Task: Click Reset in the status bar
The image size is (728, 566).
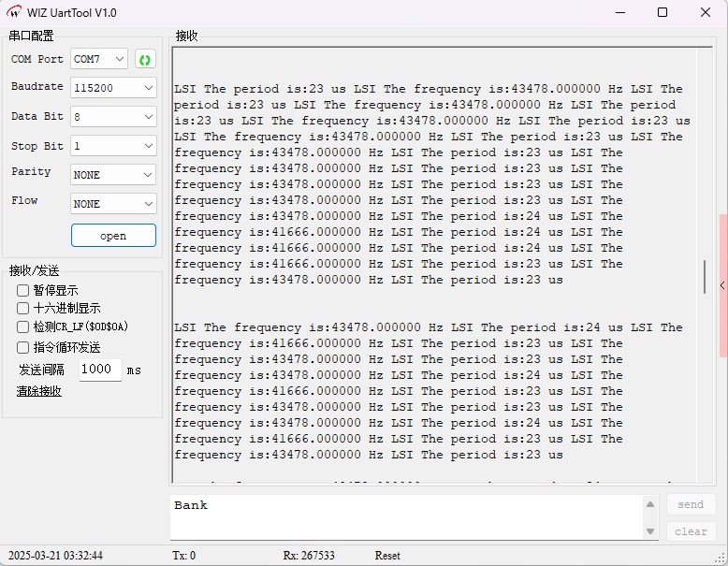Action: 387,556
